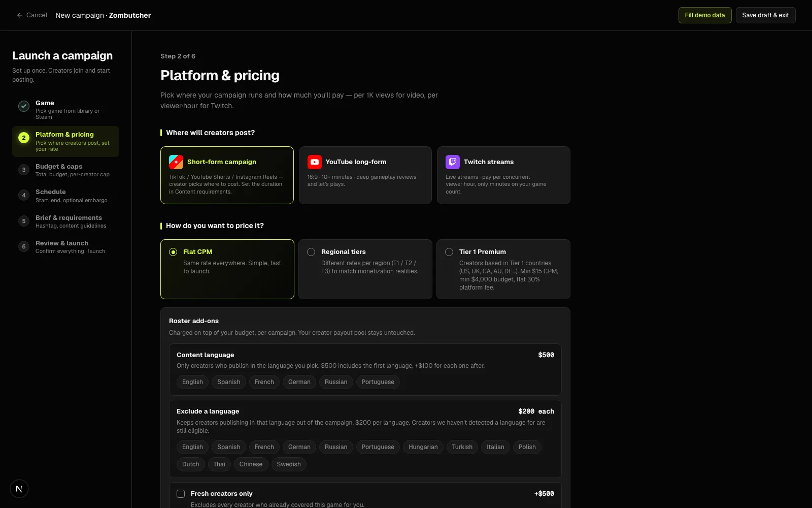Exclude German in Exclude a language
This screenshot has height=508, width=812.
click(299, 447)
